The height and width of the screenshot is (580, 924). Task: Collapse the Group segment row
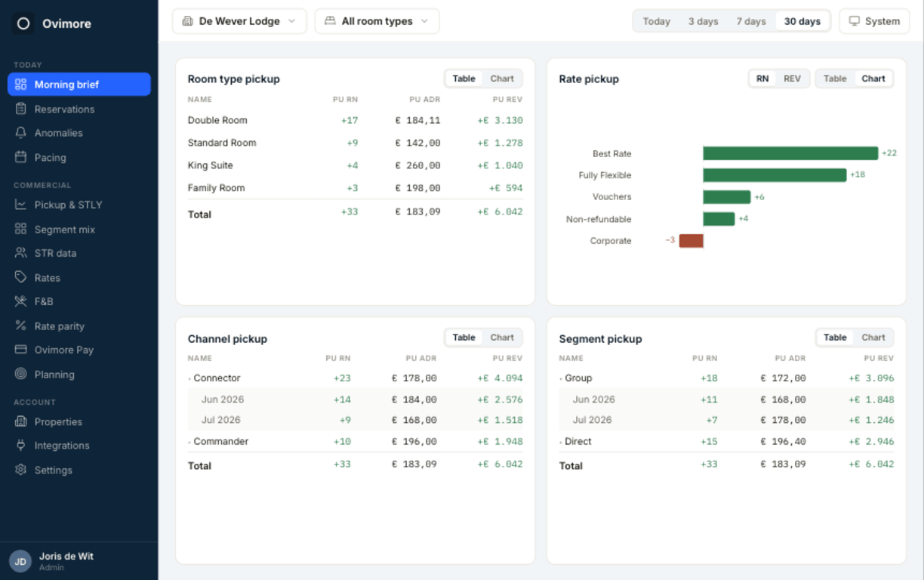(726, 378)
